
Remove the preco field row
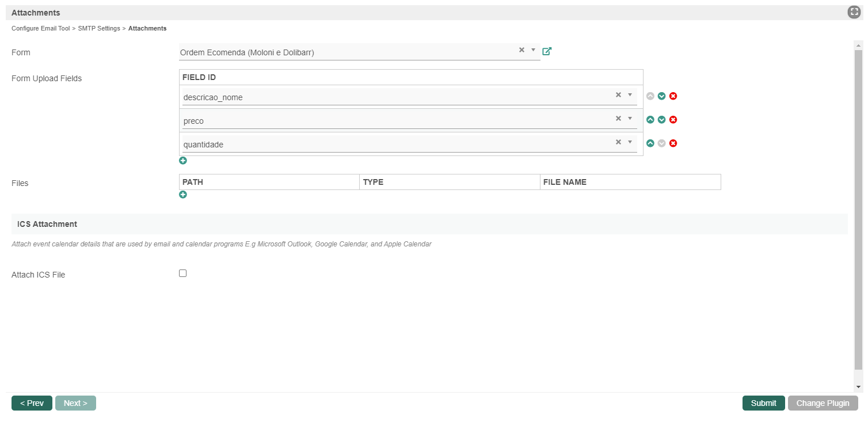coord(673,120)
